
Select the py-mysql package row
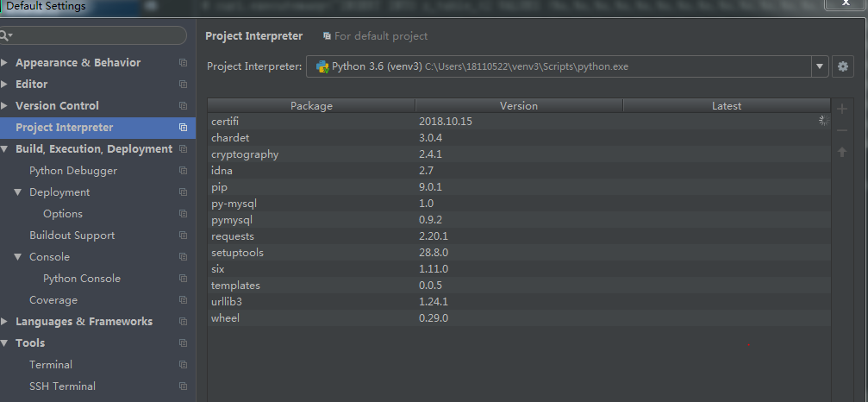coord(519,204)
